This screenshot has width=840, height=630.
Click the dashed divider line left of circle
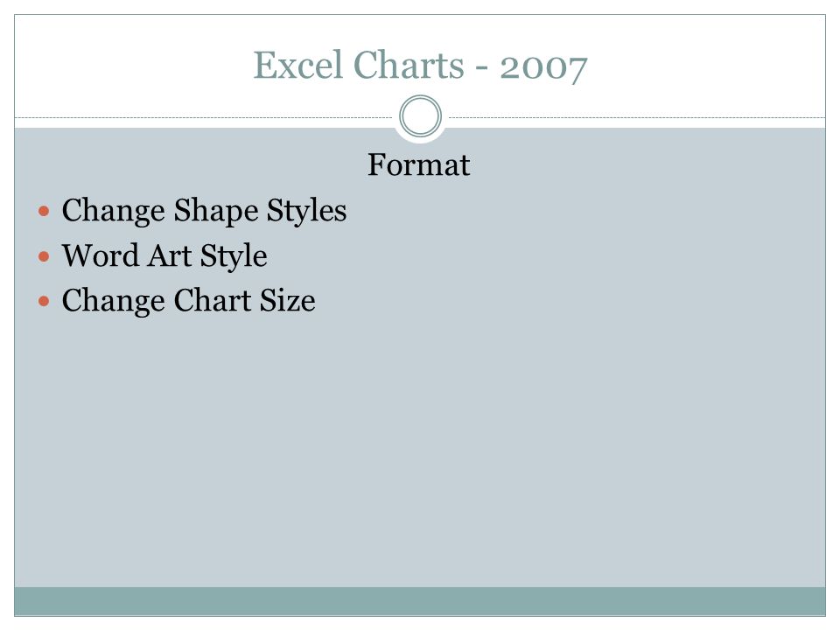(203, 117)
